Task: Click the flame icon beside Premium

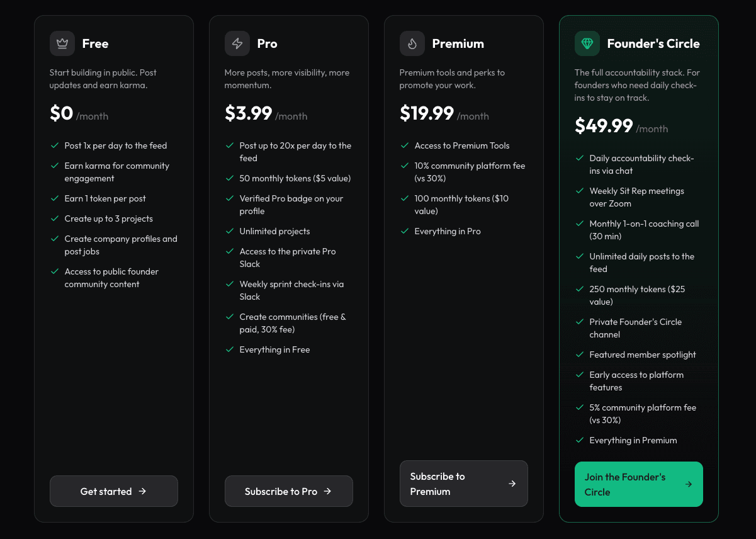Action: pos(412,43)
